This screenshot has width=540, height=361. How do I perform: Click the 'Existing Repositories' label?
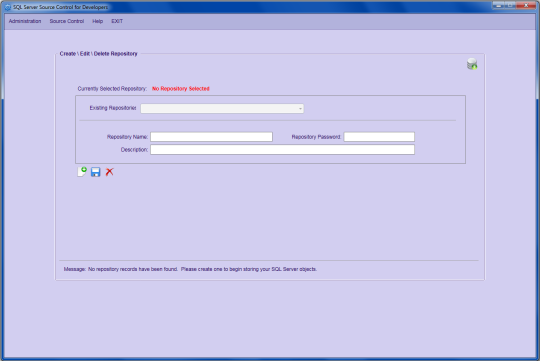coord(113,108)
